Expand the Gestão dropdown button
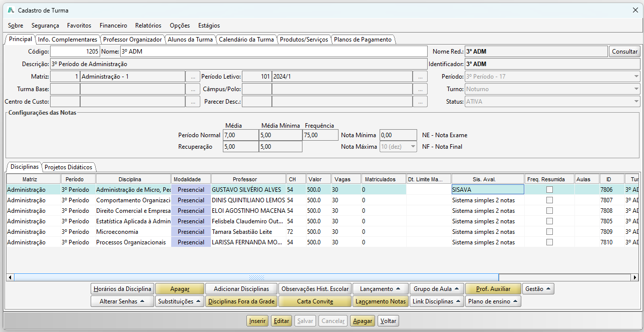The image size is (644, 332). click(x=538, y=289)
